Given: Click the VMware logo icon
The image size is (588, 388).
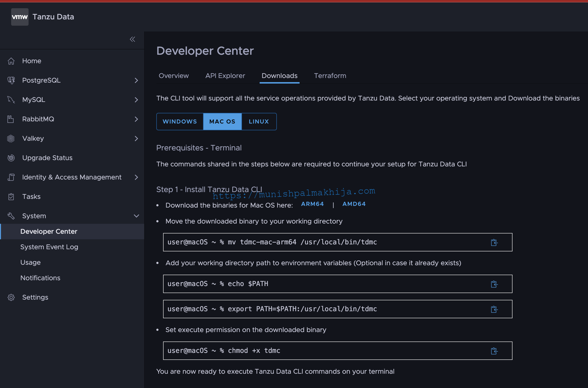Looking at the screenshot, I should pyautogui.click(x=20, y=17).
